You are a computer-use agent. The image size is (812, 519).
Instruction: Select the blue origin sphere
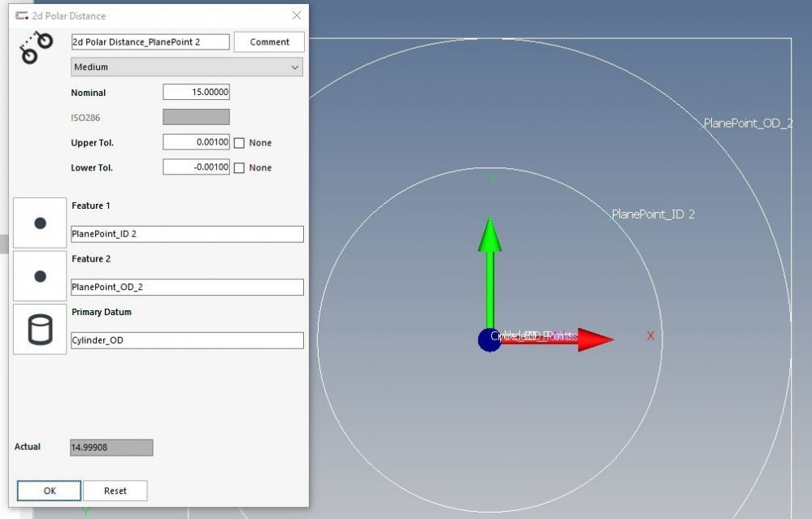(x=489, y=340)
